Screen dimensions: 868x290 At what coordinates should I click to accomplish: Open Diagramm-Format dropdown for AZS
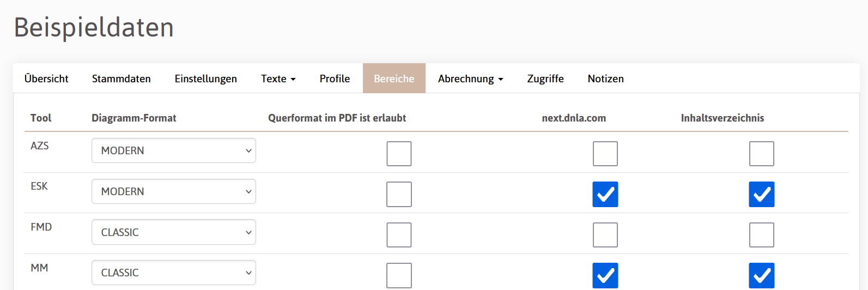tap(173, 150)
